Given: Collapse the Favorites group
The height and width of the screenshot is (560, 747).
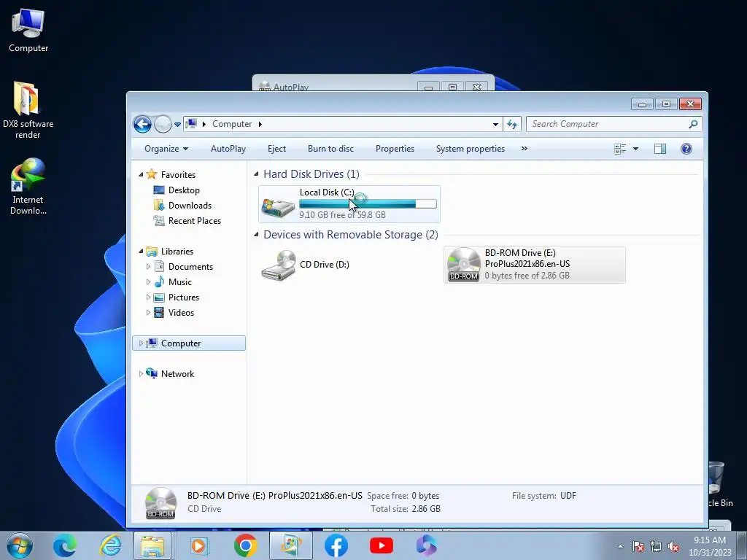Looking at the screenshot, I should (x=141, y=175).
